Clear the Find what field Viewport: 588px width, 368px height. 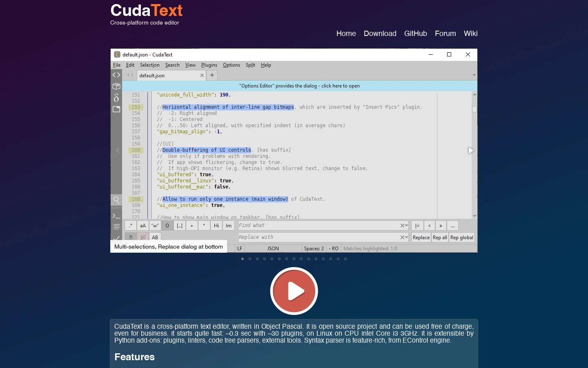click(402, 226)
